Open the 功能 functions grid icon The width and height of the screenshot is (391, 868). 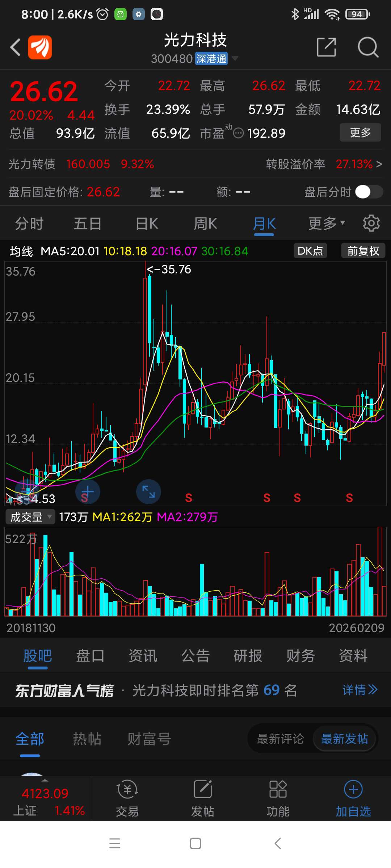point(278,798)
